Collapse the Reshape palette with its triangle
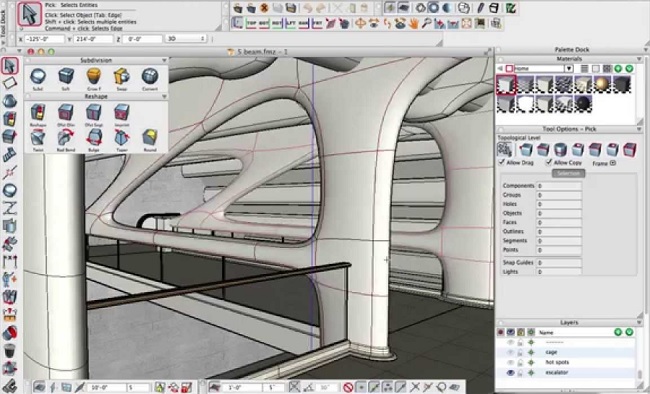This screenshot has width=650, height=394. pyautogui.click(x=164, y=97)
